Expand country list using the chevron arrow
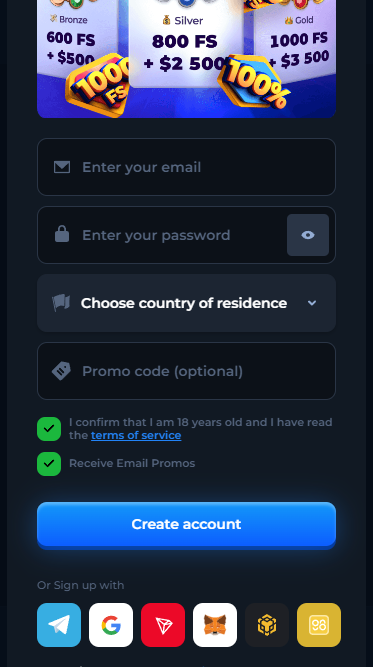Screen dimensions: 373x667 312,303
